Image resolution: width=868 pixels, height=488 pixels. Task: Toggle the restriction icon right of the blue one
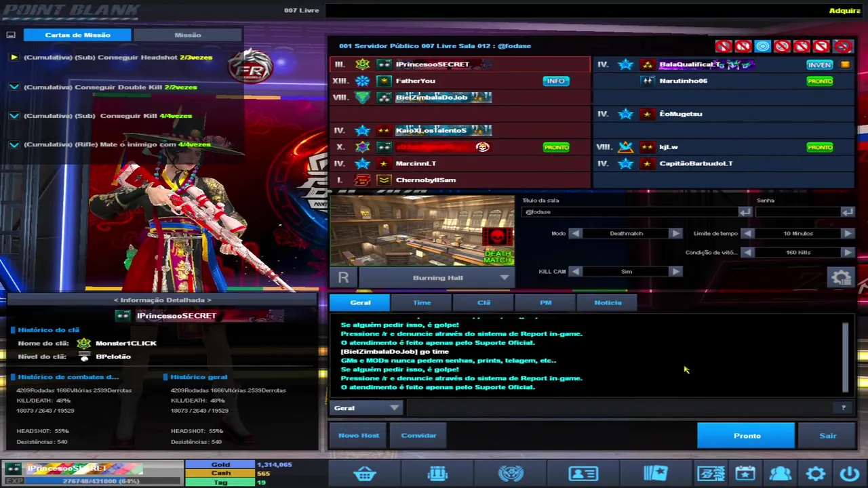[782, 46]
